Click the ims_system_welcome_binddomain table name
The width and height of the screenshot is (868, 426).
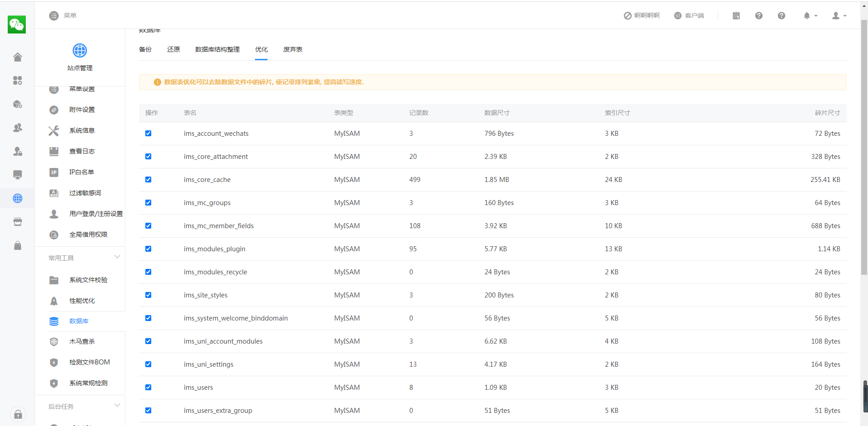(236, 318)
